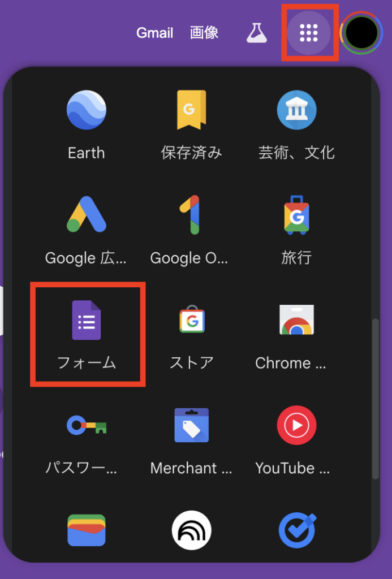
Task: Open the Chrome Web Store app
Action: (296, 335)
